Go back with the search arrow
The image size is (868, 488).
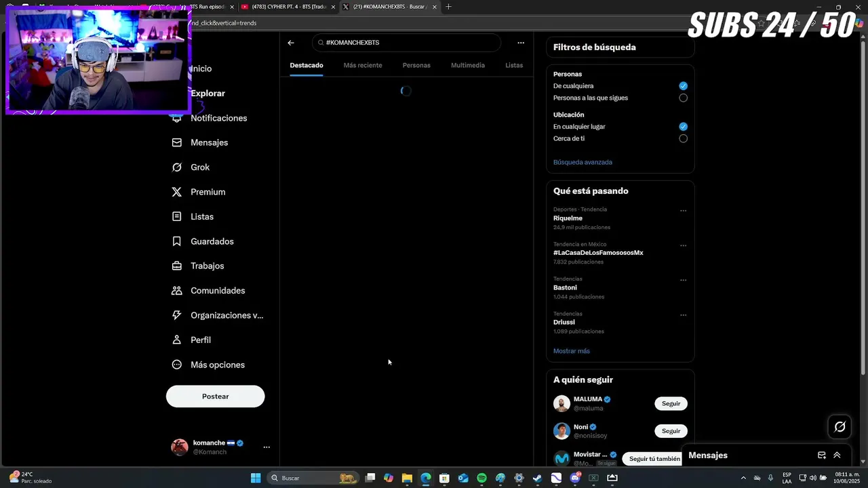[x=291, y=43]
